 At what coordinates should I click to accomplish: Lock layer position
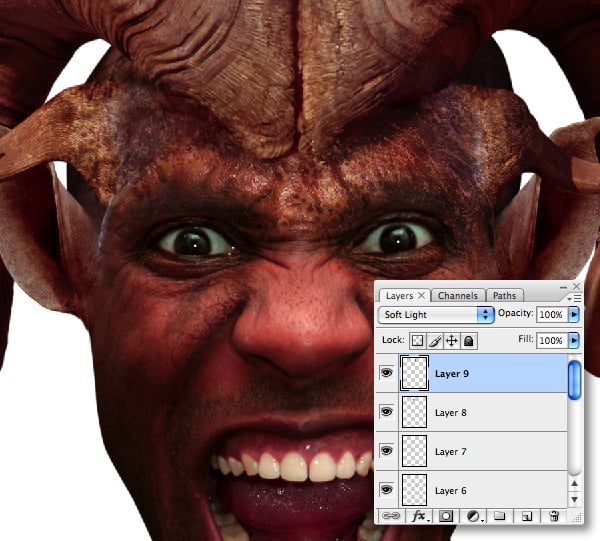pos(451,341)
